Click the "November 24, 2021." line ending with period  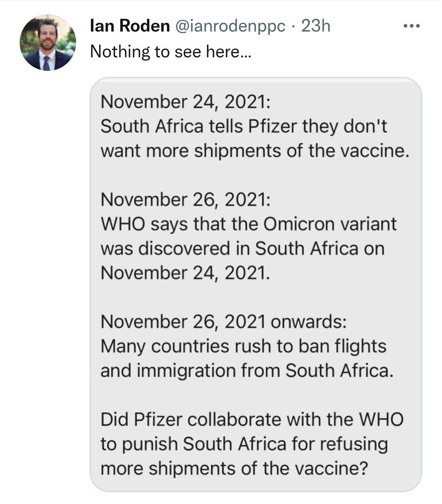(x=185, y=272)
